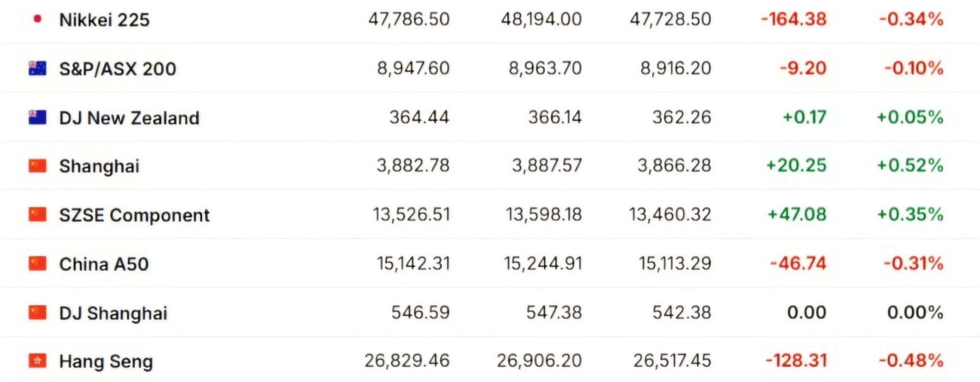This screenshot has width=980, height=382.
Task: Open the China A50 index link
Action: 104,264
